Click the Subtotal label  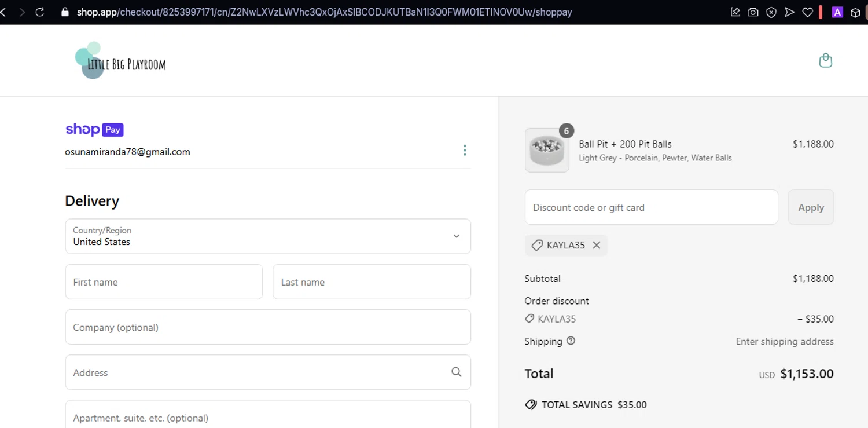542,279
